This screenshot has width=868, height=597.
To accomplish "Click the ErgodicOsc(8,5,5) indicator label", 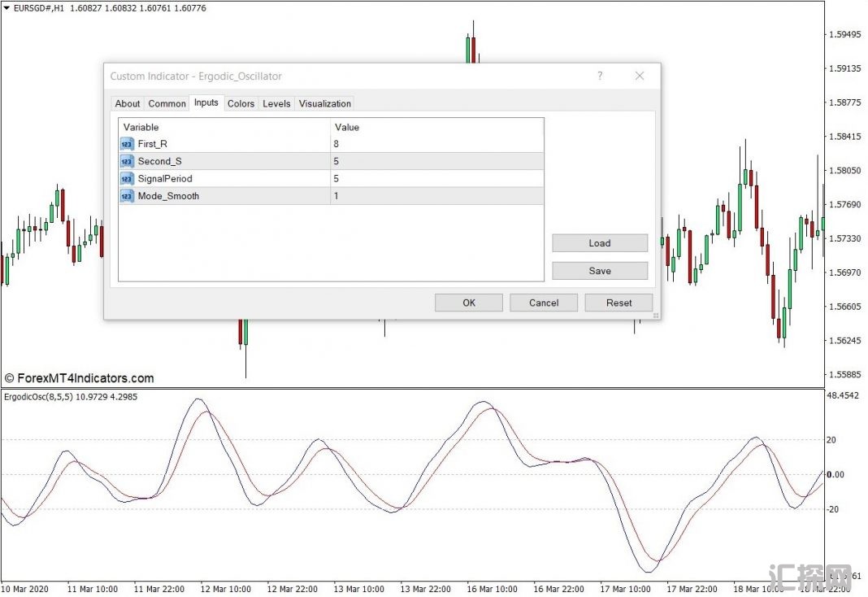I will [x=71, y=397].
